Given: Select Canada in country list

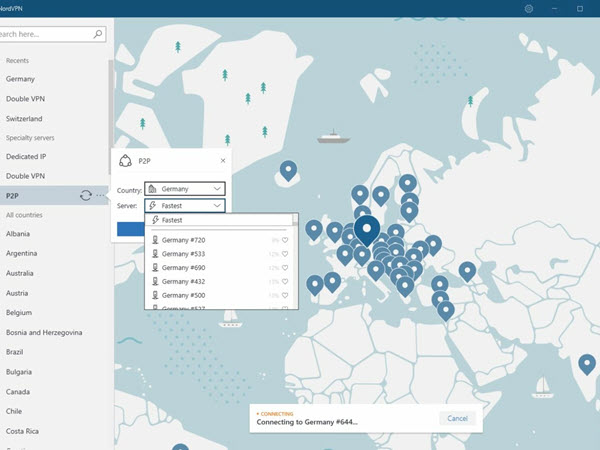Looking at the screenshot, I should pyautogui.click(x=18, y=392).
